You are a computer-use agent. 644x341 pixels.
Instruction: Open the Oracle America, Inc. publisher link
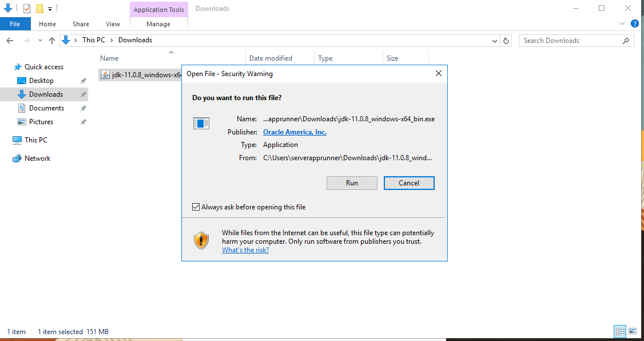click(295, 132)
